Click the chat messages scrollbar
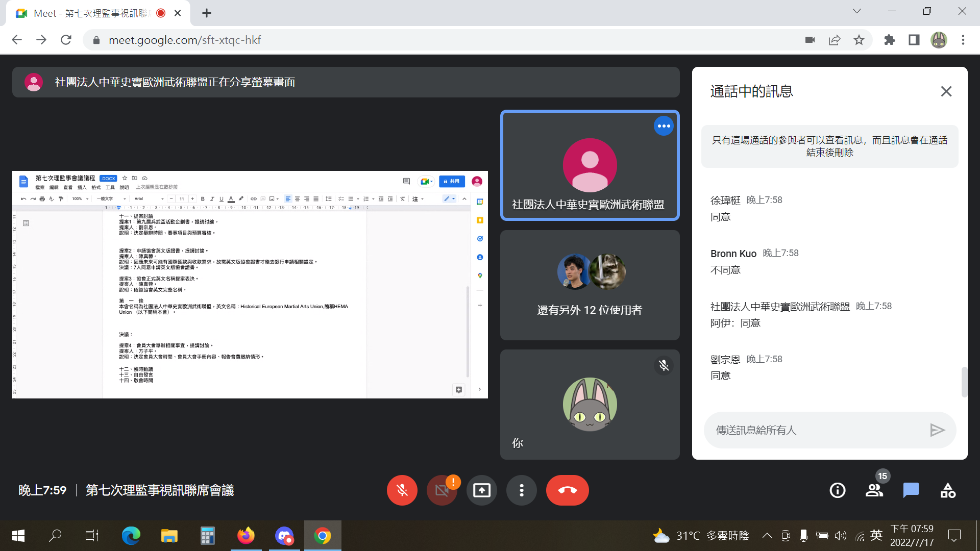Image resolution: width=980 pixels, height=551 pixels. pos(964,382)
